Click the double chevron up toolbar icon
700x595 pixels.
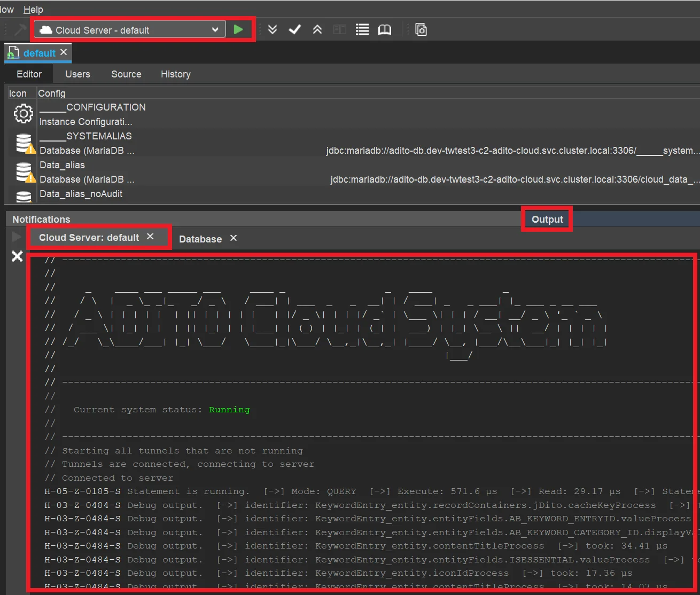click(317, 29)
